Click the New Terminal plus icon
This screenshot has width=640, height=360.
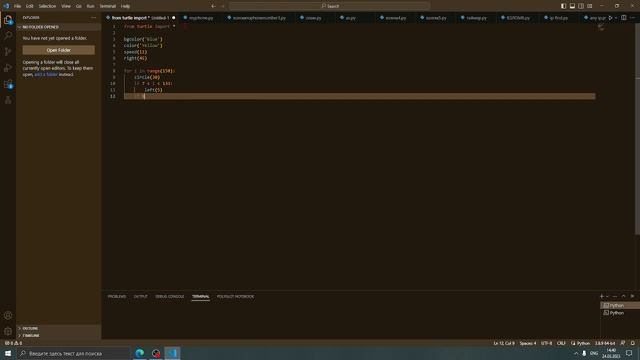[602, 296]
